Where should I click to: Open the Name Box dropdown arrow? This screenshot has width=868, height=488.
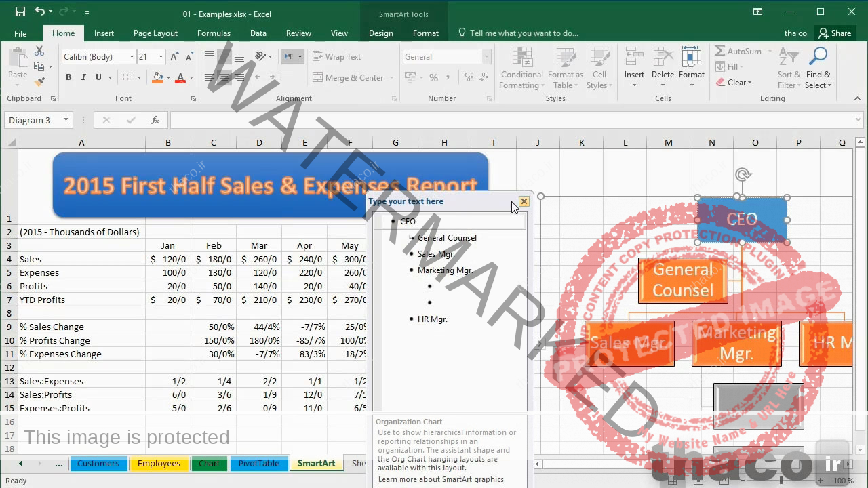(66, 120)
